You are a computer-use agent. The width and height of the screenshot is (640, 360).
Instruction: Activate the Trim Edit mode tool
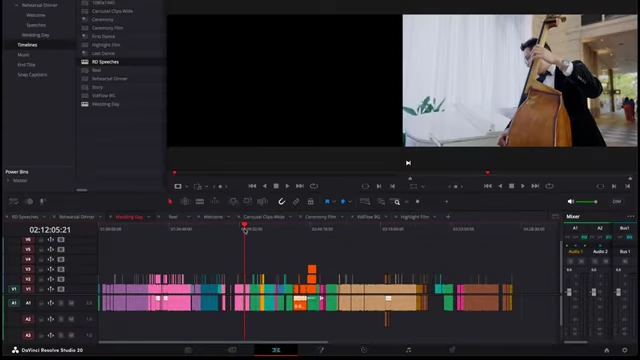pyautogui.click(x=185, y=201)
